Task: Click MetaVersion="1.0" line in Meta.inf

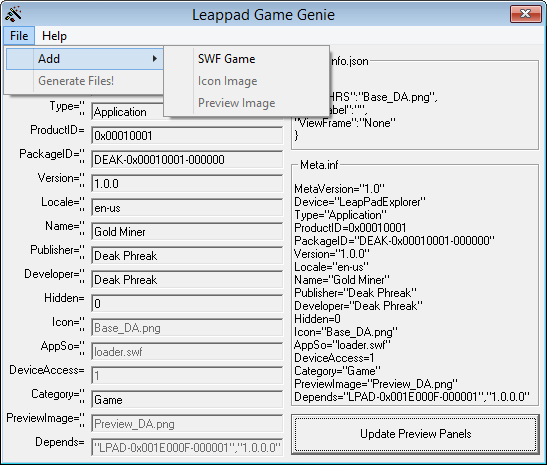Action: (x=339, y=189)
